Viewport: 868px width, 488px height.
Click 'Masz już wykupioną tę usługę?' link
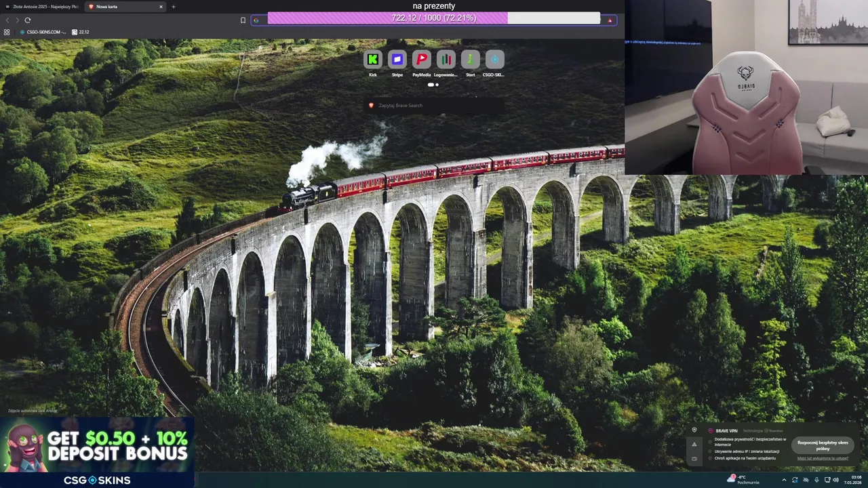pos(823,458)
